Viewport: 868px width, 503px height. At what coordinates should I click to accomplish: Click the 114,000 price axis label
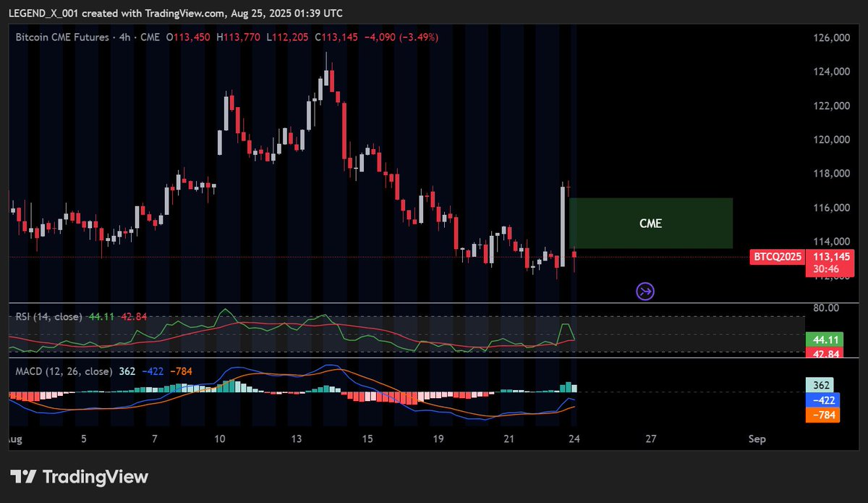830,242
